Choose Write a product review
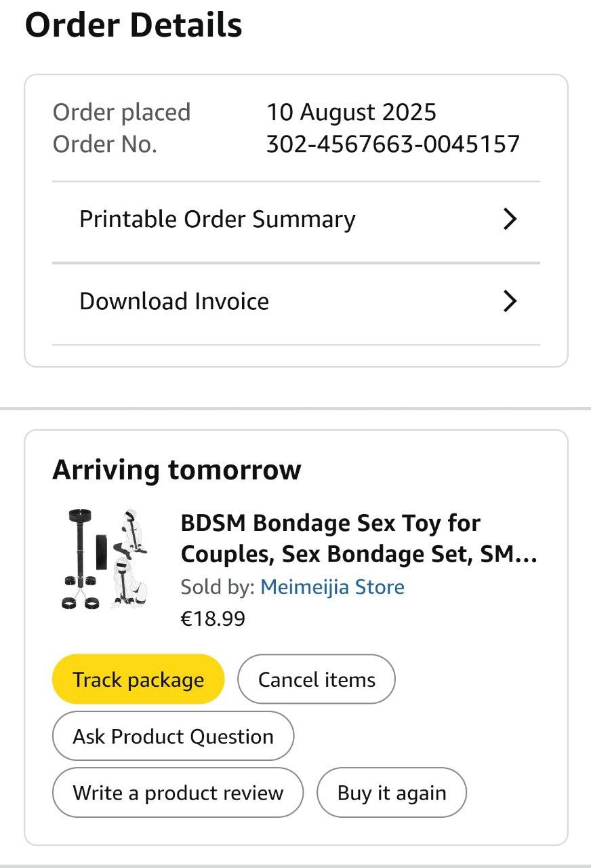The width and height of the screenshot is (591, 868). [x=178, y=793]
